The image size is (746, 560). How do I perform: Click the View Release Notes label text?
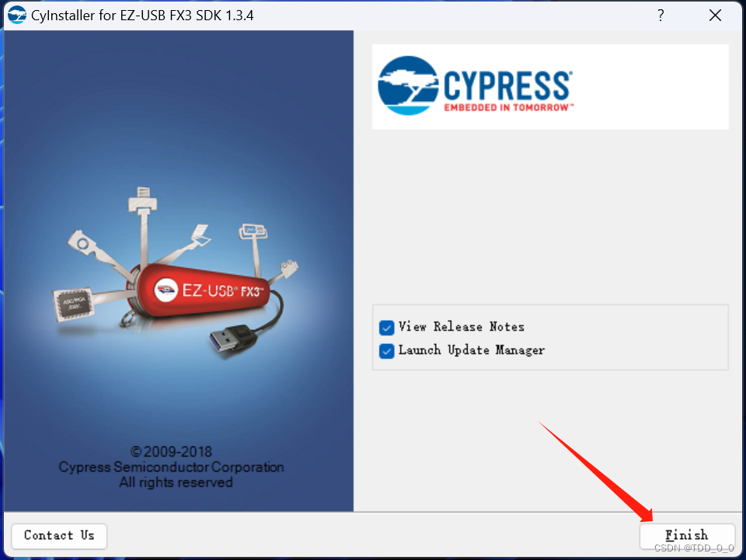pos(461,326)
